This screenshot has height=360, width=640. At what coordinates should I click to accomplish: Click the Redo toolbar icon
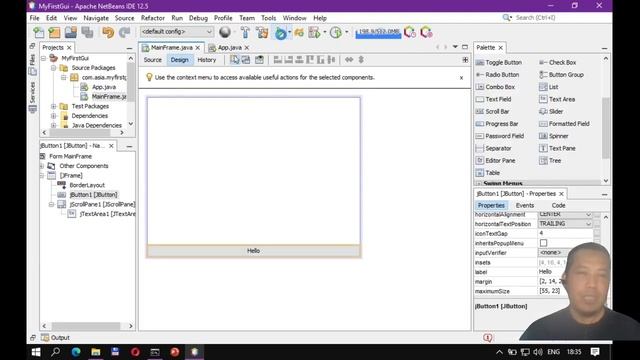124,32
